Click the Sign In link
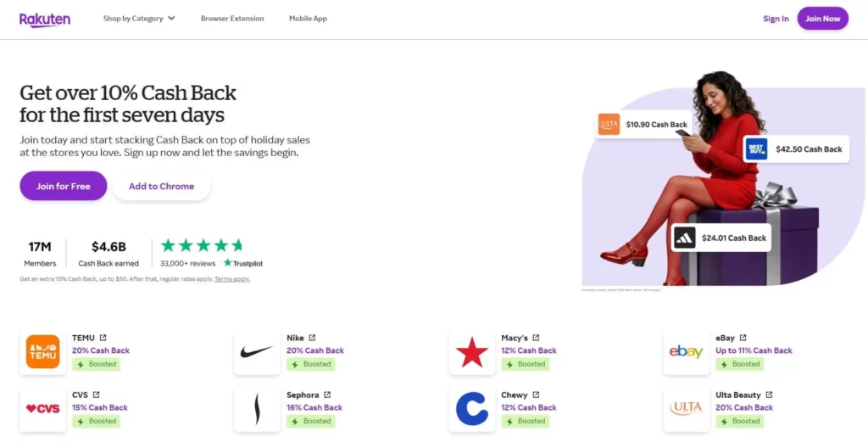 776,19
